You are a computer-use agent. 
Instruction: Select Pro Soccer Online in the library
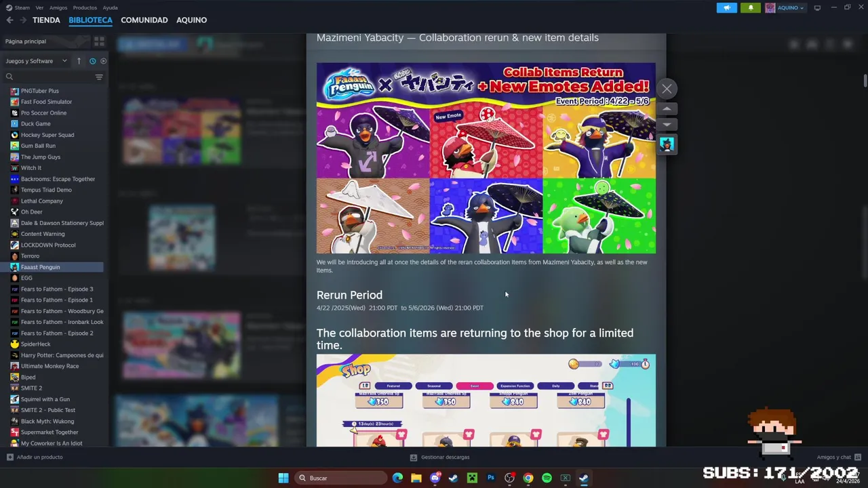pyautogui.click(x=43, y=113)
